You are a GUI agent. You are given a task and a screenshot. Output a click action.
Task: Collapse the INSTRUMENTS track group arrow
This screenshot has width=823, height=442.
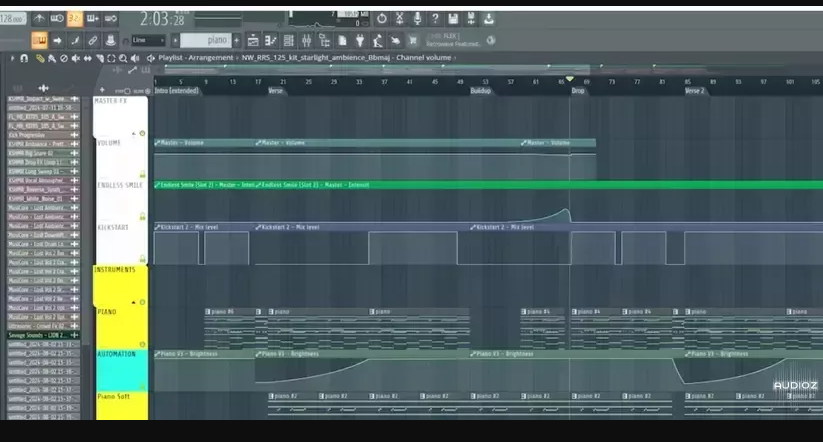pos(133,303)
